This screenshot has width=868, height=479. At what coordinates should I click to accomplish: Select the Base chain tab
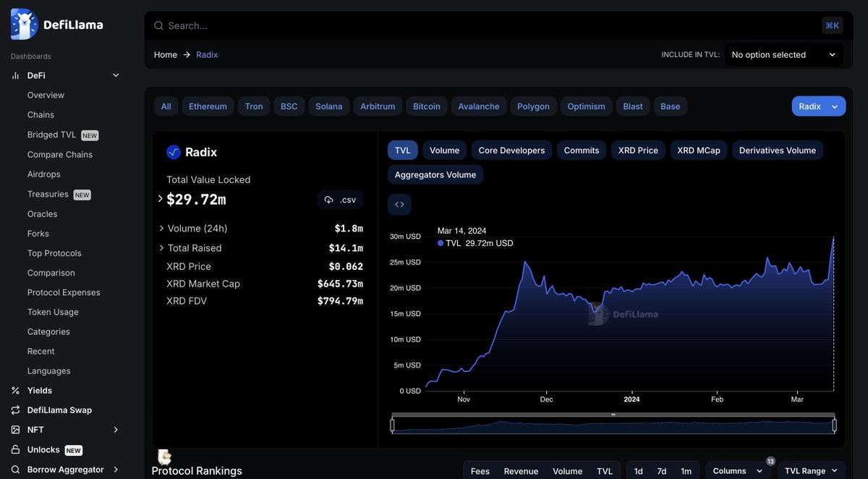671,106
